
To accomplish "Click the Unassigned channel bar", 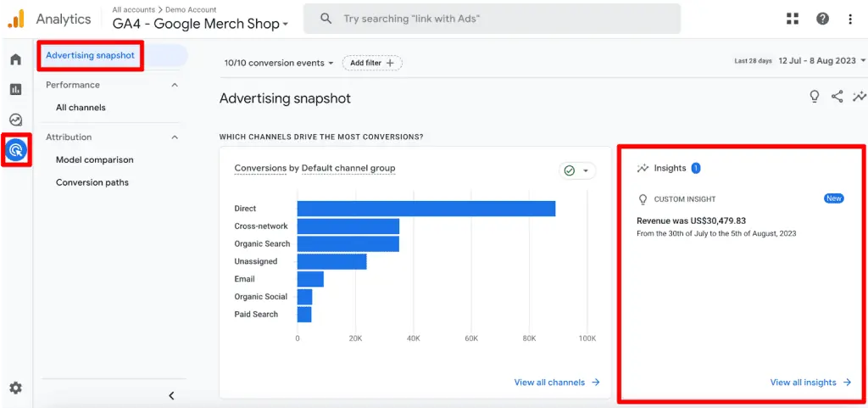I will click(331, 261).
